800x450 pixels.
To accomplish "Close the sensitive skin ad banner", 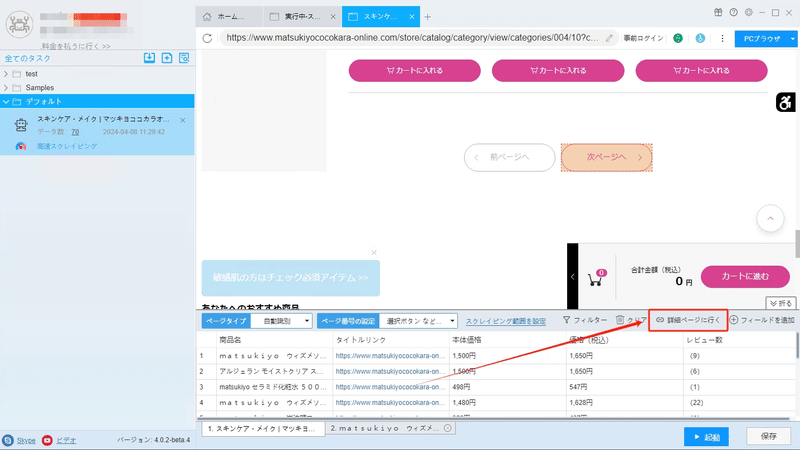I will pyautogui.click(x=374, y=253).
